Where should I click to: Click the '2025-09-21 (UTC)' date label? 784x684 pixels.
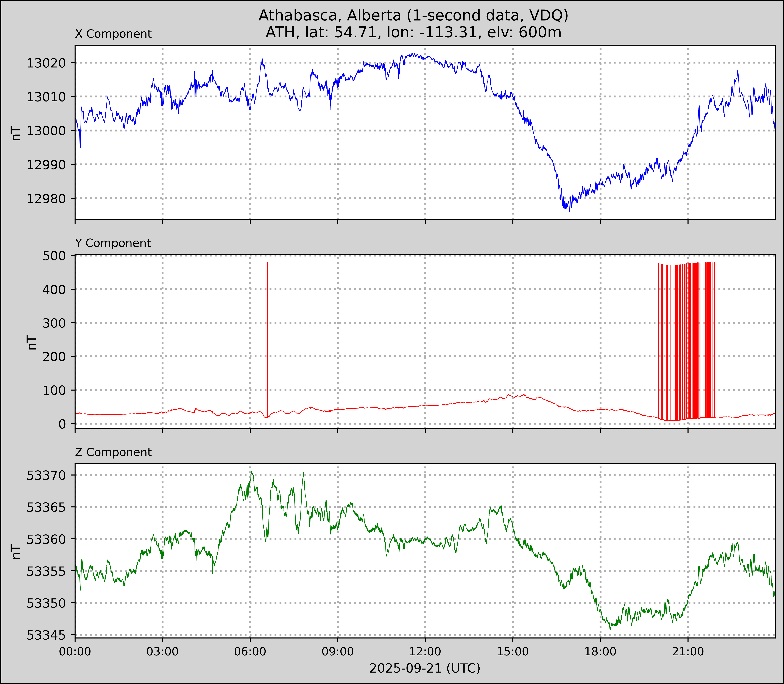pyautogui.click(x=425, y=668)
